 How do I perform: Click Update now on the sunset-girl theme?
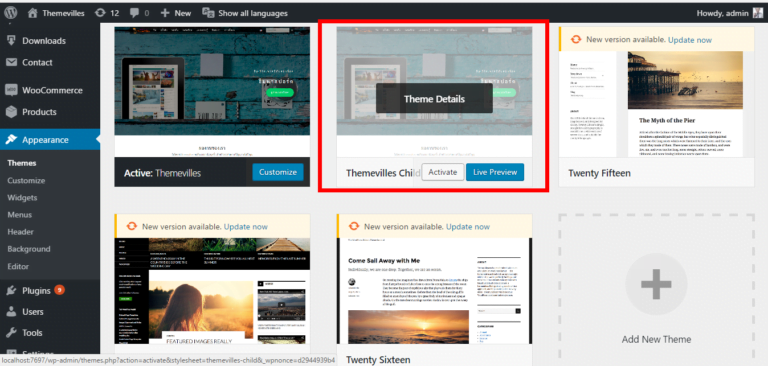pos(246,227)
